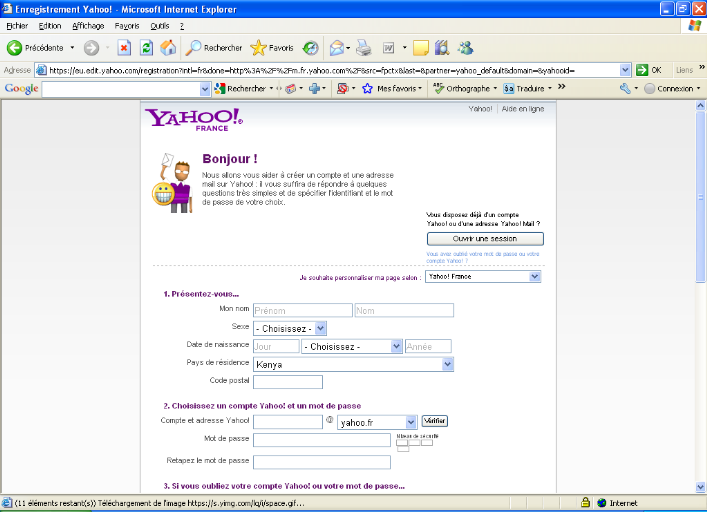Click Connexion in the Google toolbar
The height and width of the screenshot is (512, 707).
click(x=671, y=88)
